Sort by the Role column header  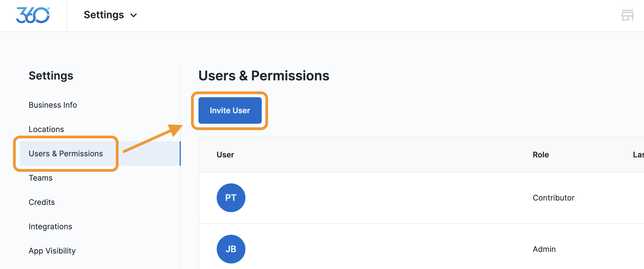541,155
